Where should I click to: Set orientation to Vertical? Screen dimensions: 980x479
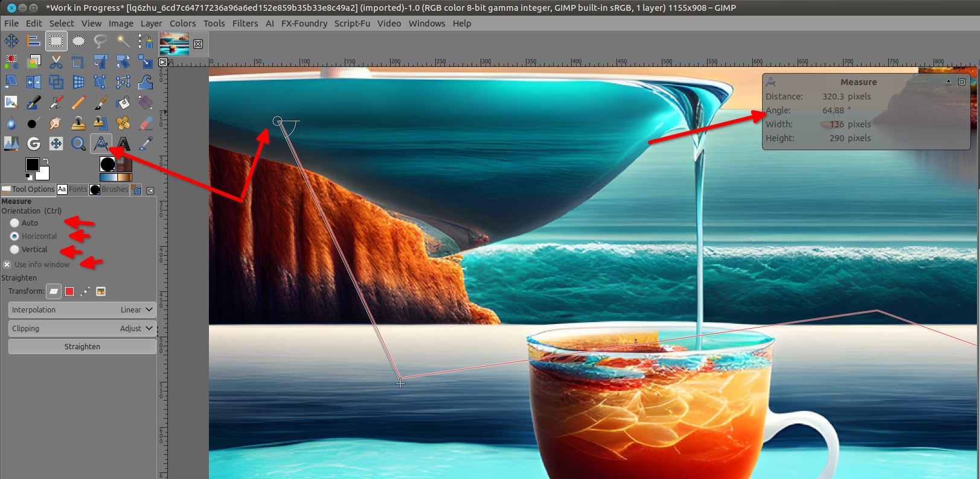click(14, 250)
